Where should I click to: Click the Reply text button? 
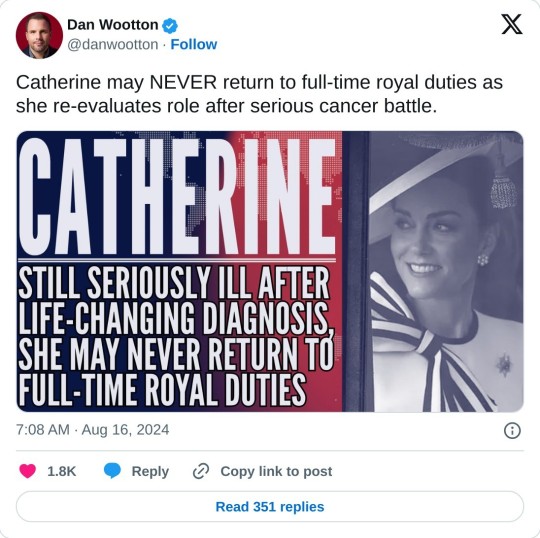point(150,471)
